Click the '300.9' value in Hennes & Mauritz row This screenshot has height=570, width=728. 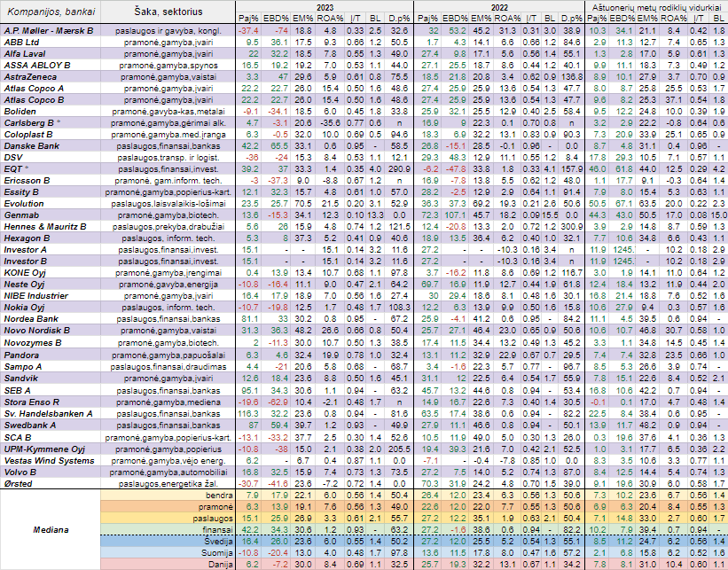pos(571,227)
